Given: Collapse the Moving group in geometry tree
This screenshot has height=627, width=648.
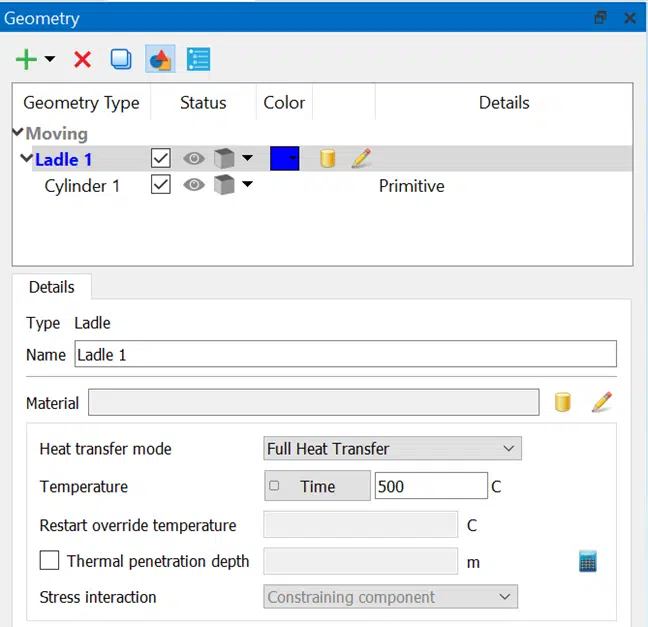Looking at the screenshot, I should pyautogui.click(x=18, y=133).
